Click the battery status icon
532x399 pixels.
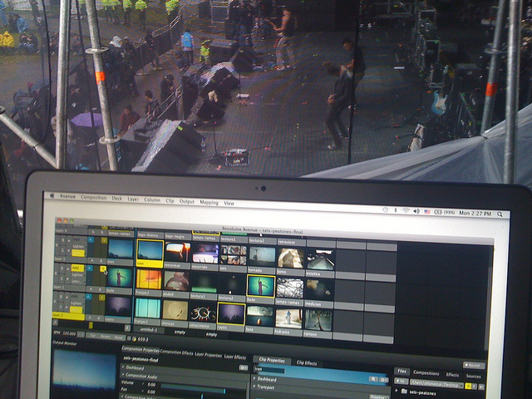pyautogui.click(x=437, y=211)
